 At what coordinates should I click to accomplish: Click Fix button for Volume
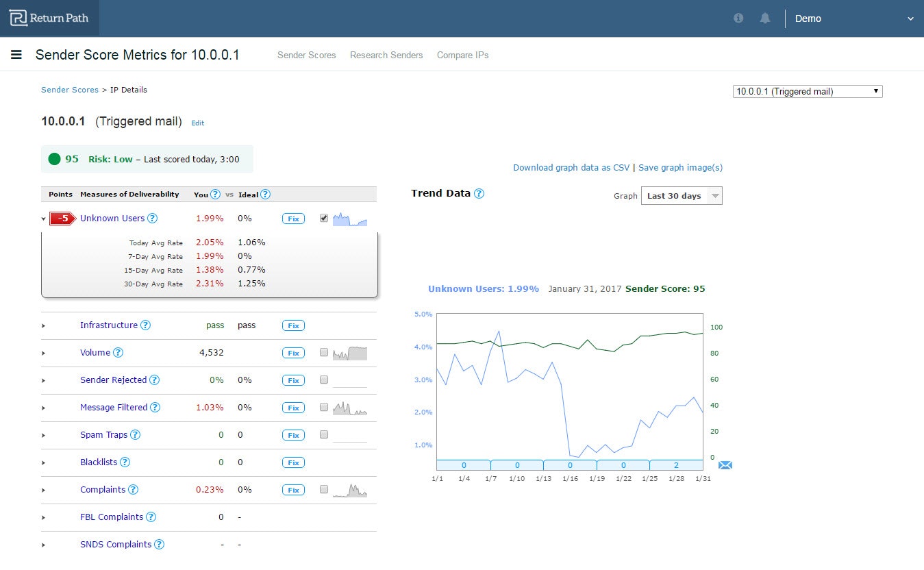pyautogui.click(x=293, y=354)
